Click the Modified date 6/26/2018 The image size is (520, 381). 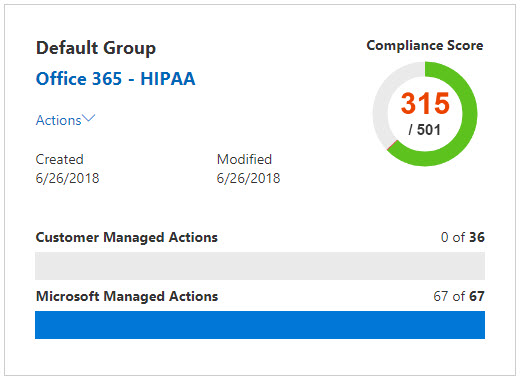pyautogui.click(x=248, y=178)
